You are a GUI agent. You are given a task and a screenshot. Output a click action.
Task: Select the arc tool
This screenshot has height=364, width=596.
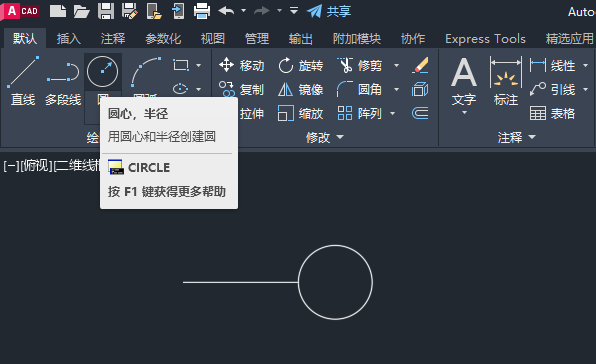pyautogui.click(x=146, y=73)
